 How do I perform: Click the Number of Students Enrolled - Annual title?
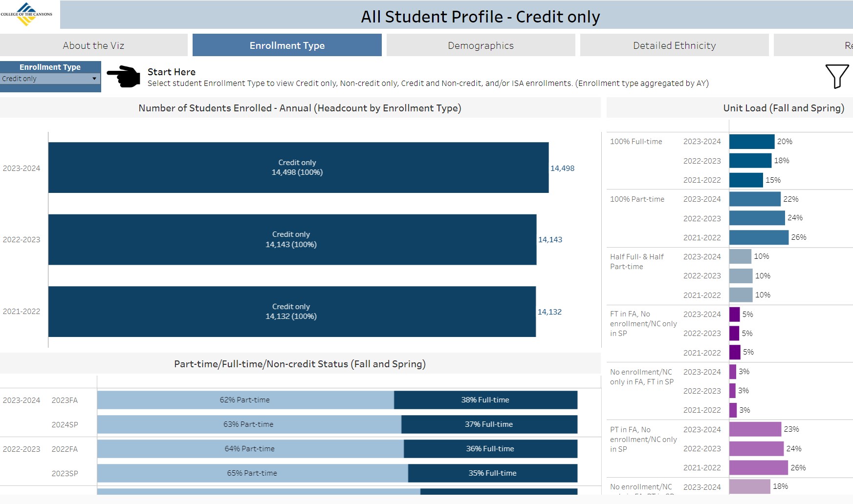point(300,108)
